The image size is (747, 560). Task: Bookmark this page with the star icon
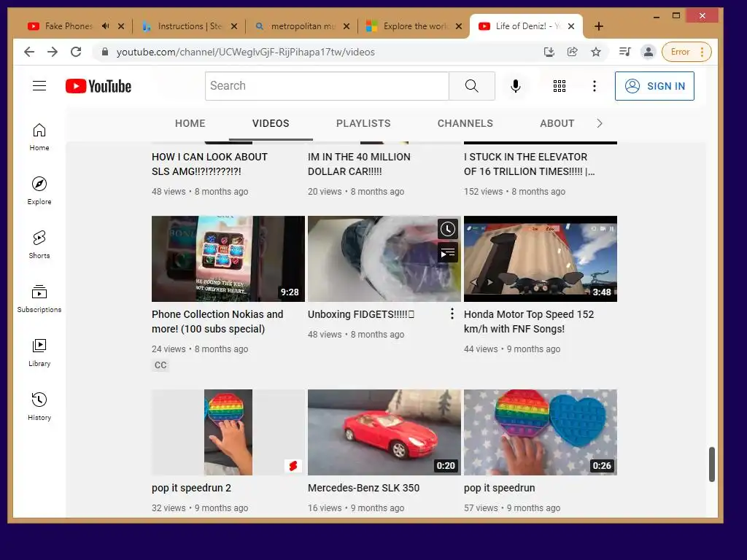click(x=596, y=52)
